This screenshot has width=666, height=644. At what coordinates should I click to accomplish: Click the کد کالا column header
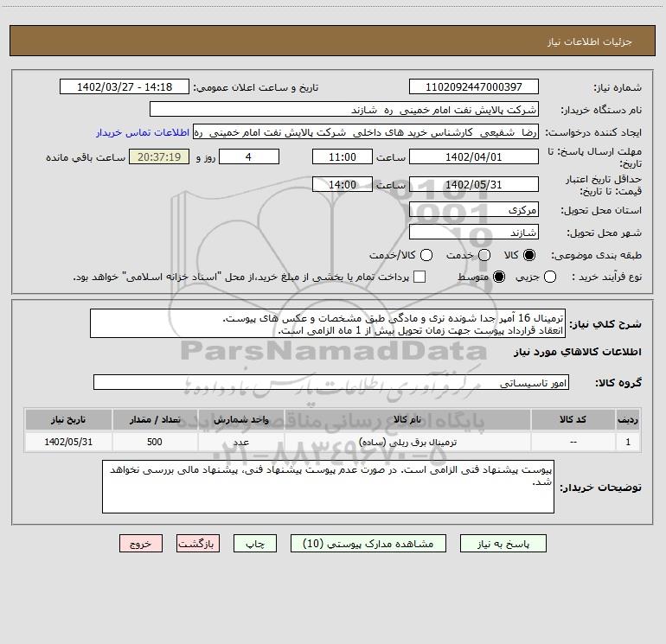point(573,419)
